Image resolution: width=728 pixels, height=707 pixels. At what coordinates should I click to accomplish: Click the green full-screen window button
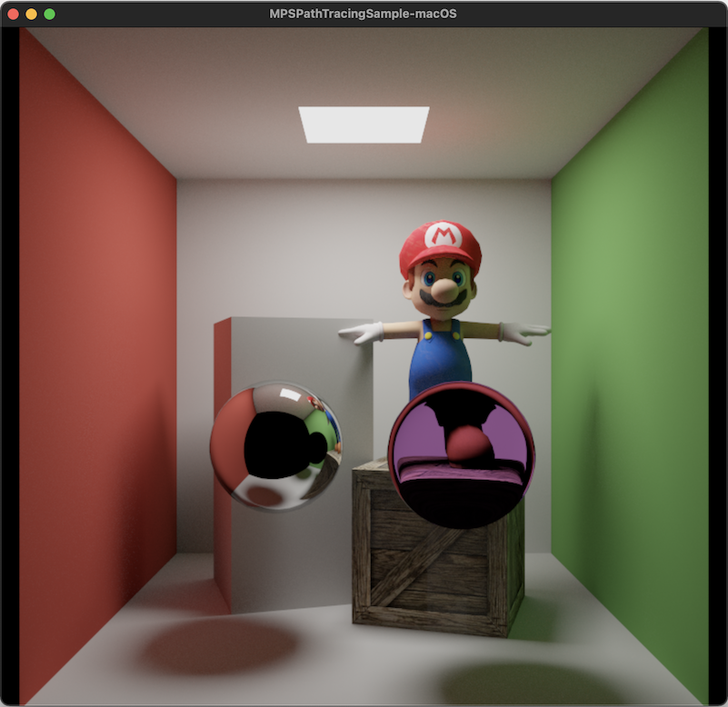(x=50, y=15)
